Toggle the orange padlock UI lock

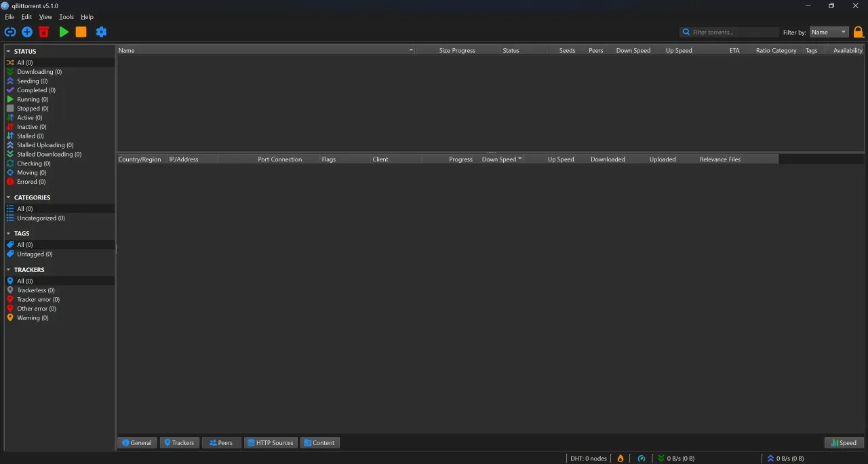pyautogui.click(x=859, y=32)
